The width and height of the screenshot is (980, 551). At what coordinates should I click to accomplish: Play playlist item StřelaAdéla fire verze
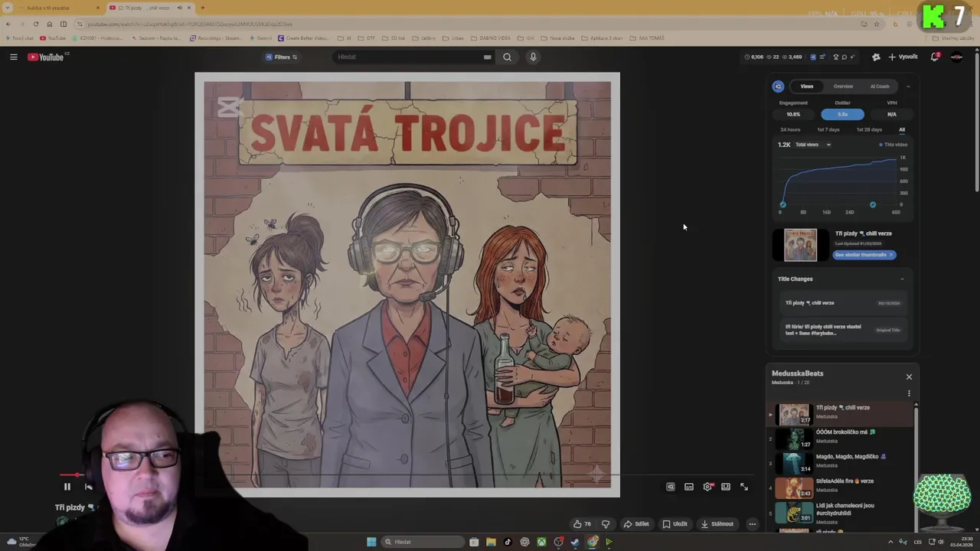point(840,487)
